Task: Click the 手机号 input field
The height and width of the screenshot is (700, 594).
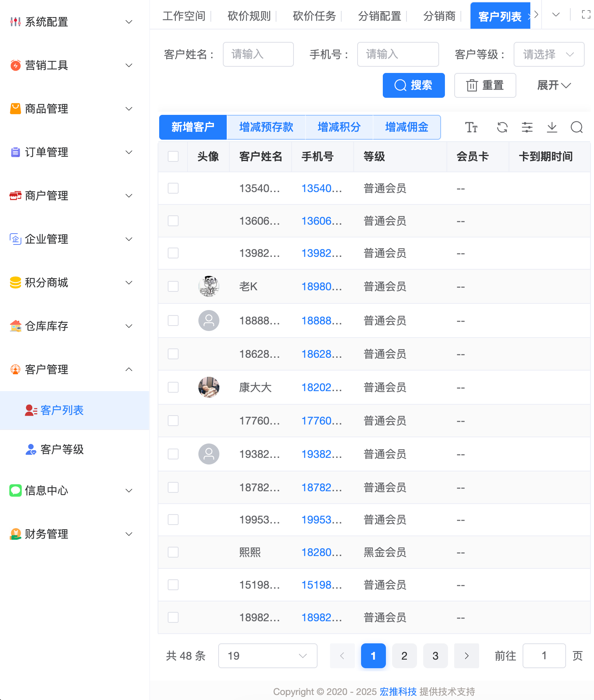Action: [398, 54]
